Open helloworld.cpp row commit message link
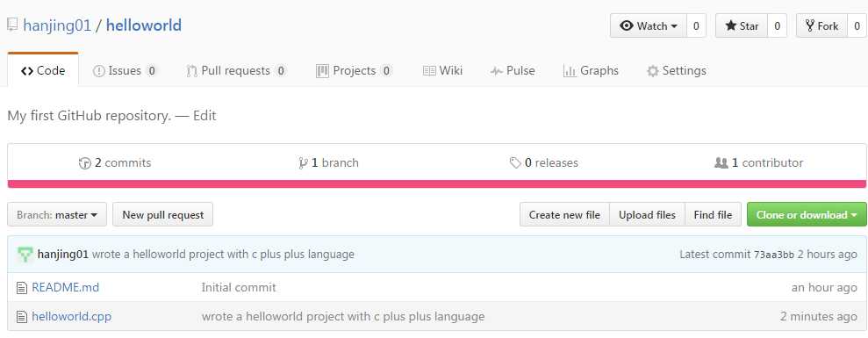The image size is (868, 338). (343, 317)
